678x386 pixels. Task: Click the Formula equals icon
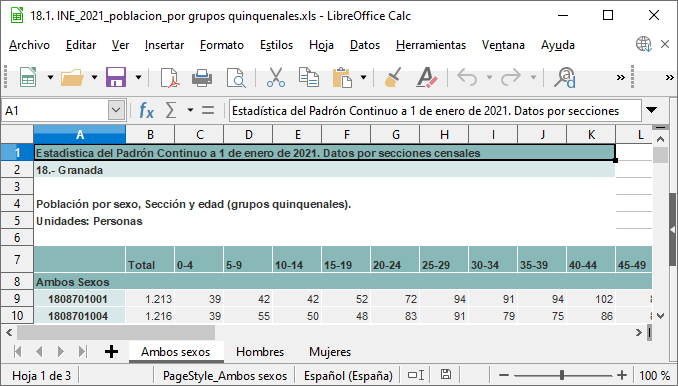coord(208,111)
